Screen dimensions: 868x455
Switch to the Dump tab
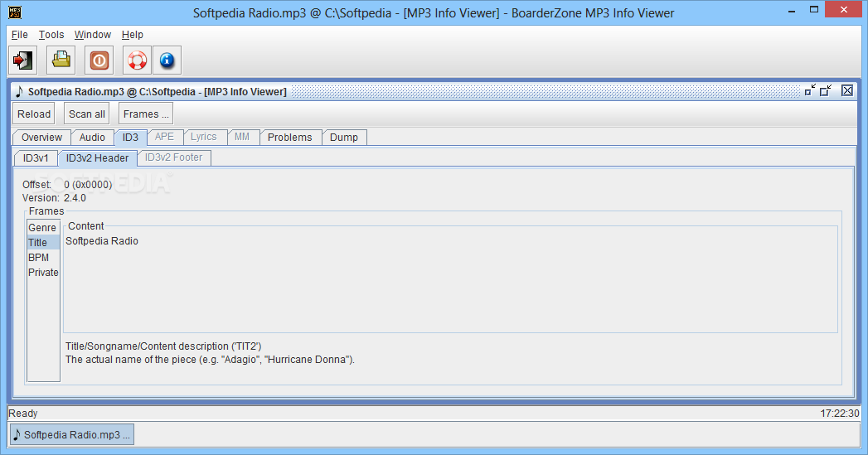(x=344, y=138)
